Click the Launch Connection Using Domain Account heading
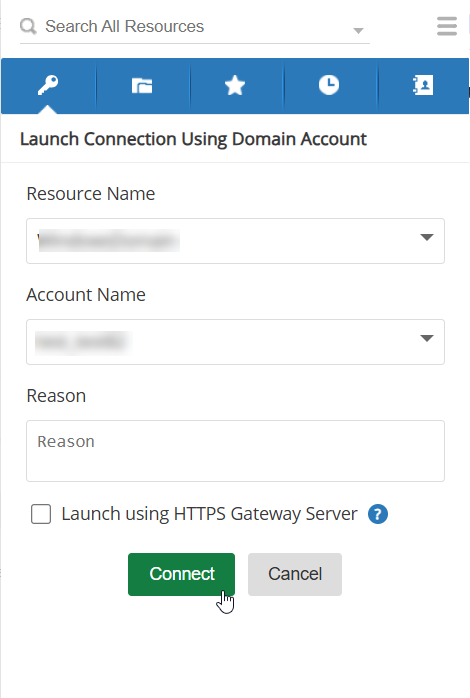 coord(193,139)
